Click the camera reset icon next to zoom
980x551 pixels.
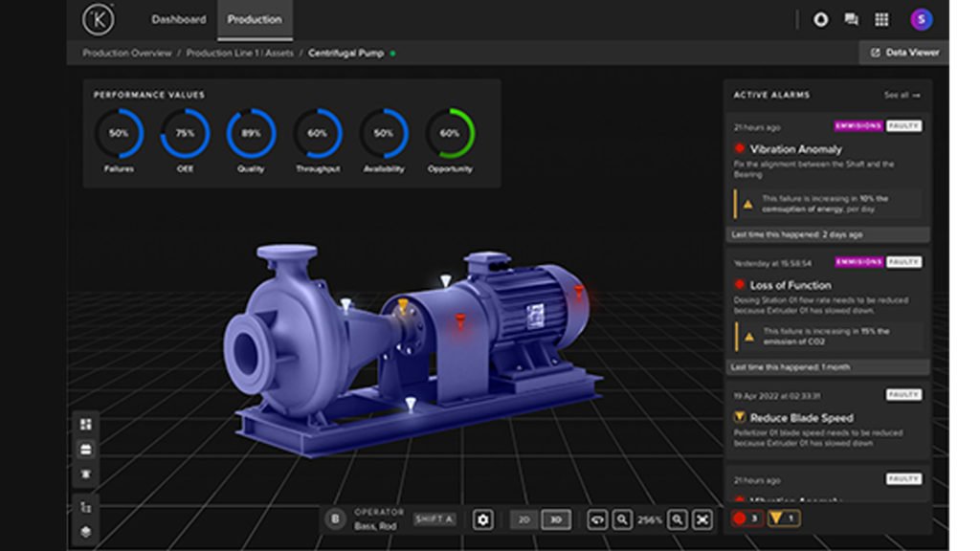coord(597,519)
